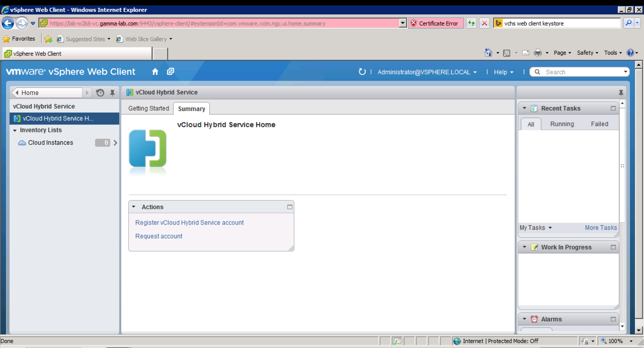Click the vSphere home icon
644x348 pixels.
[x=155, y=72]
